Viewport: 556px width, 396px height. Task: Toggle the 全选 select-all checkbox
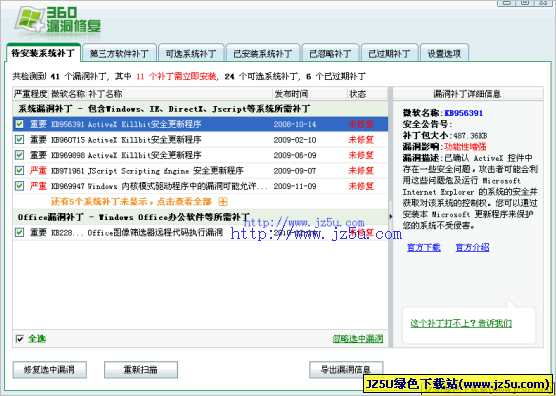point(20,339)
